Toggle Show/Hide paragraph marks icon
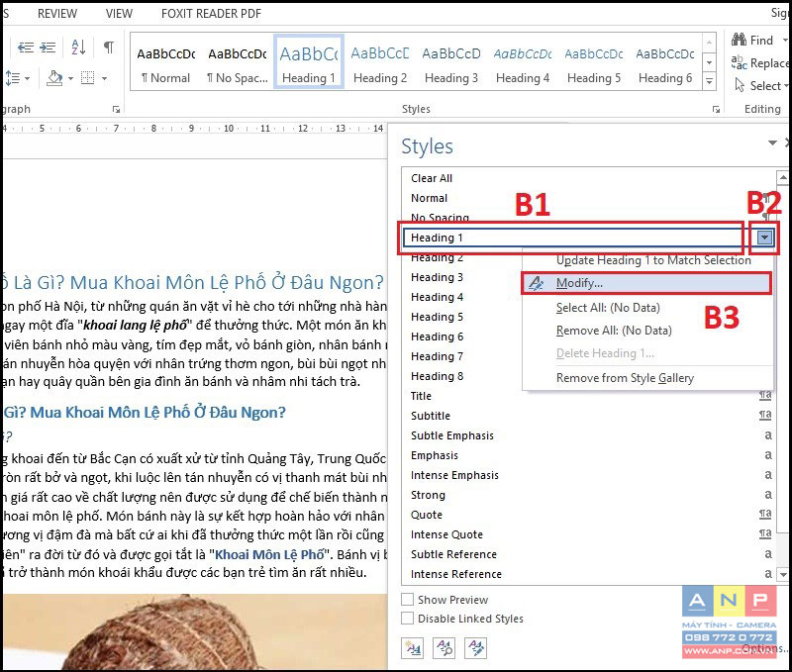Viewport: 792px width, 672px height. pos(108,48)
